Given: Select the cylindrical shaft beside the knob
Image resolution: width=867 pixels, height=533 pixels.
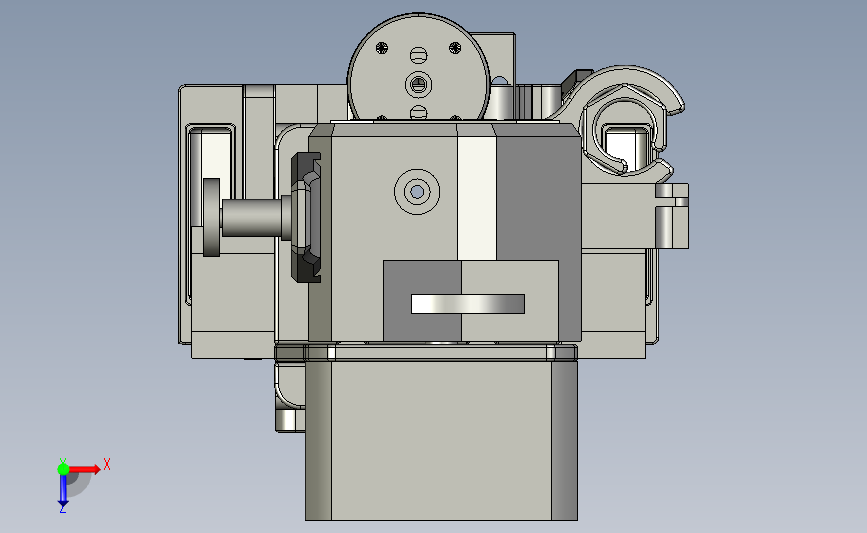Looking at the screenshot, I should coord(252,218).
